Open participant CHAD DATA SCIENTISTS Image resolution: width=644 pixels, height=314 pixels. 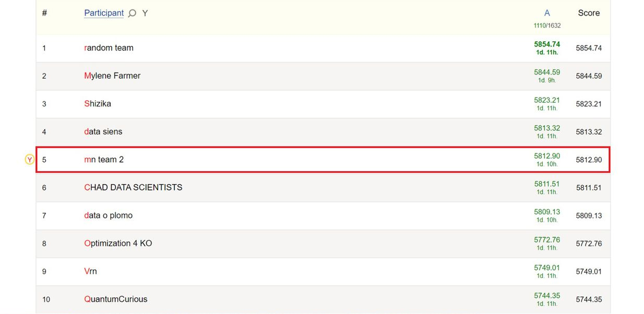(x=133, y=187)
